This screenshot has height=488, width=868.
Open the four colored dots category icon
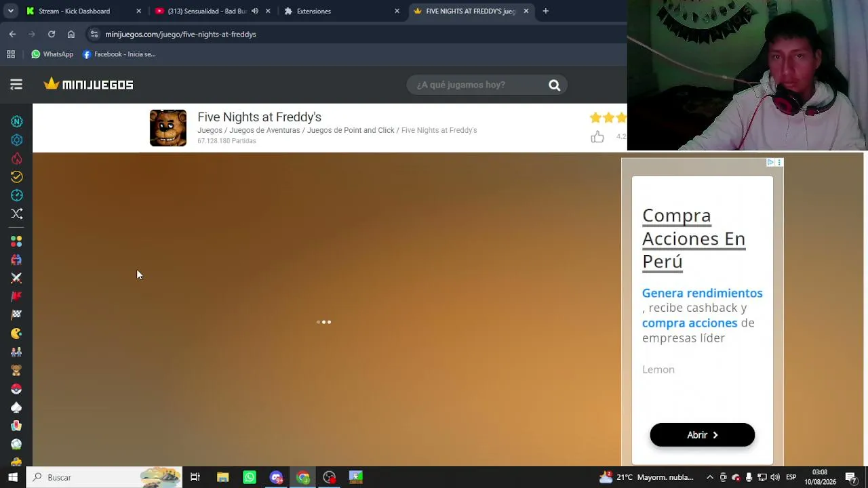click(16, 241)
